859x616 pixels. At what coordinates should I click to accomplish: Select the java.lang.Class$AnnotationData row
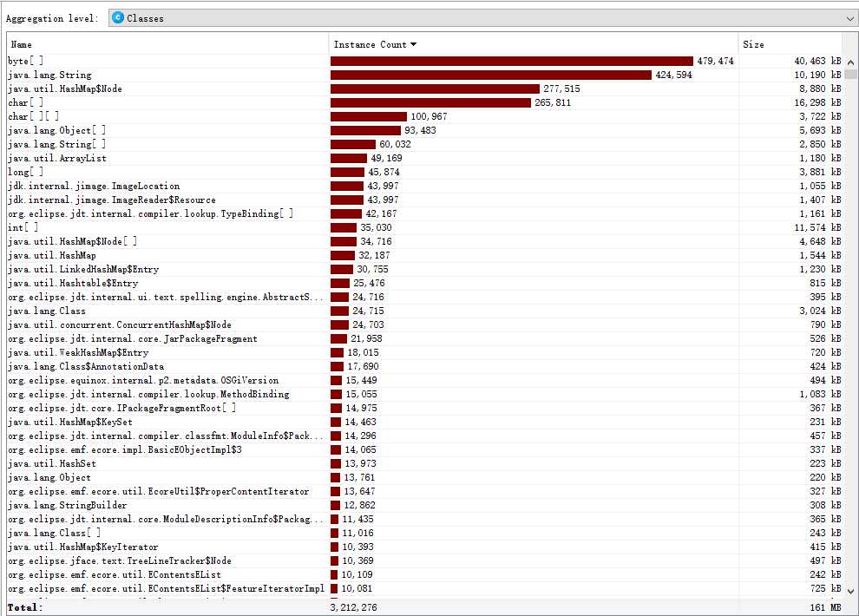coord(424,366)
